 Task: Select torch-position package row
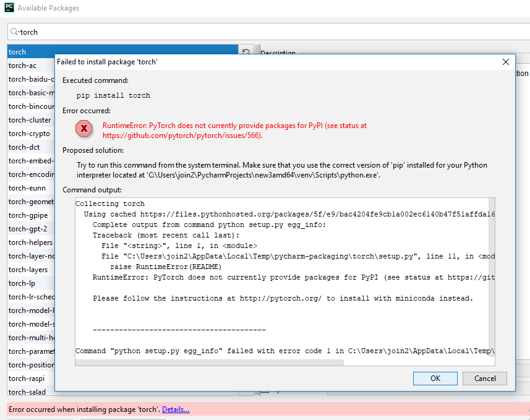coord(31,365)
